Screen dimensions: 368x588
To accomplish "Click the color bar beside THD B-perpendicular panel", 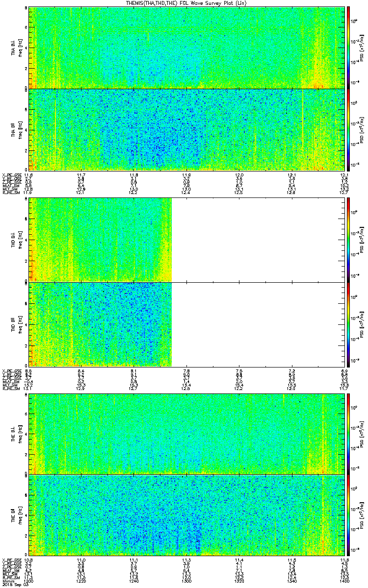I will pos(348,239).
